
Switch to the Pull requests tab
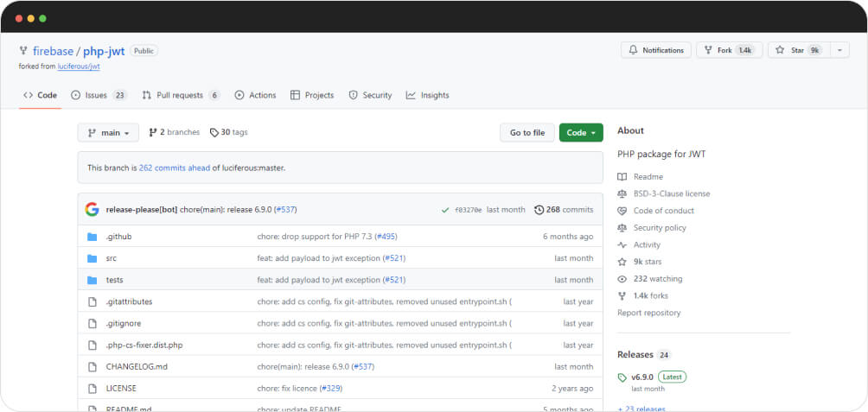click(181, 95)
